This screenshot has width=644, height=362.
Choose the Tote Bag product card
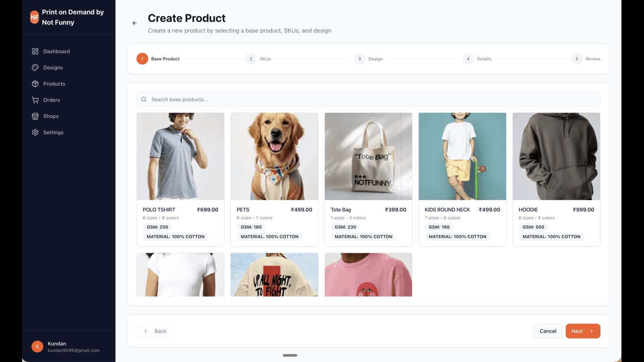(368, 179)
